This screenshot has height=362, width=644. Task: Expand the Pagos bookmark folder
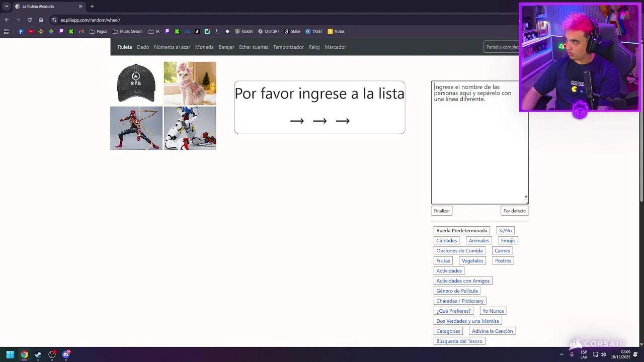tap(98, 31)
